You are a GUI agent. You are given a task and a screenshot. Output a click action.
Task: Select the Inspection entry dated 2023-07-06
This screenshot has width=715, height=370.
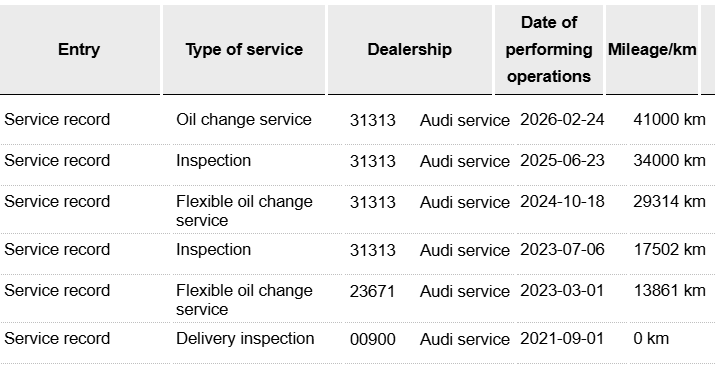[358, 250]
